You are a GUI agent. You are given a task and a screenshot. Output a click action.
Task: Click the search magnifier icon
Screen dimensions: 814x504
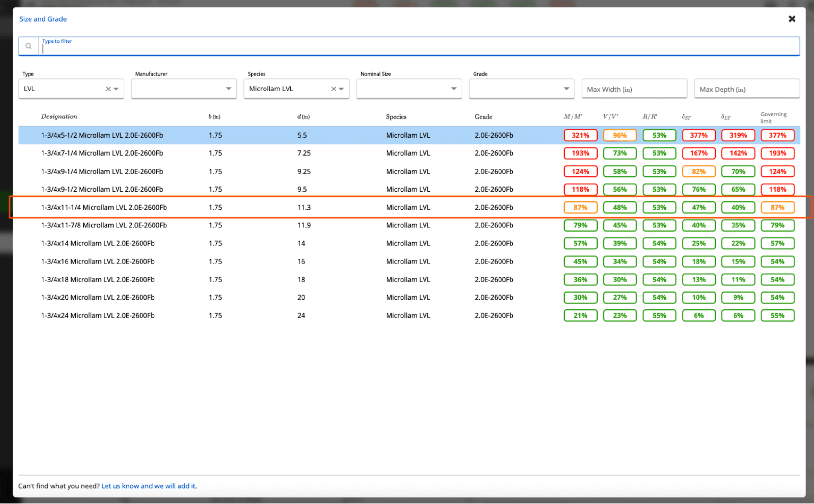(29, 46)
